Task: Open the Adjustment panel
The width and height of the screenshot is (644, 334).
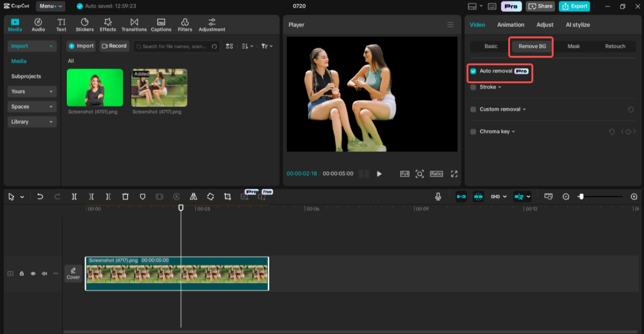Action: click(x=212, y=24)
